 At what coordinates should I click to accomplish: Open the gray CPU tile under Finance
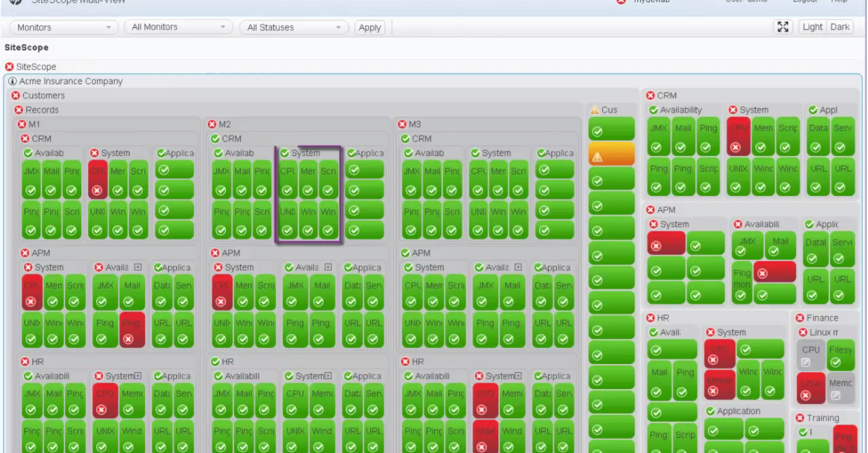point(811,355)
